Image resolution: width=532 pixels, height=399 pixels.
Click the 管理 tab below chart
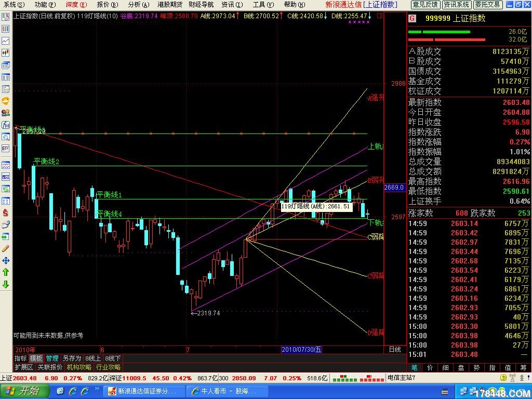(x=52, y=358)
